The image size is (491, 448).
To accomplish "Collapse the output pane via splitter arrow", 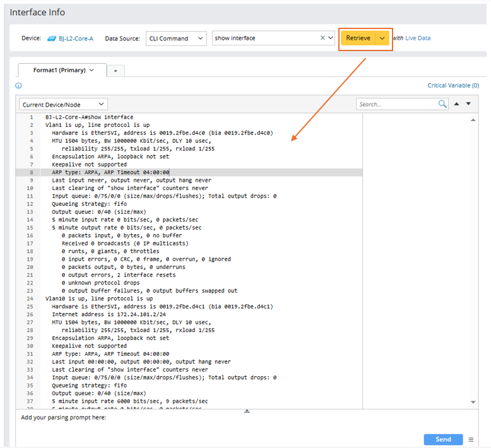I will pos(247,411).
